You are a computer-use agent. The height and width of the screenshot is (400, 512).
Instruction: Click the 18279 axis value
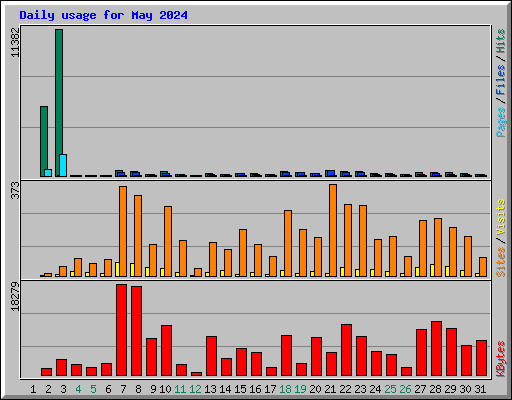coord(15,297)
